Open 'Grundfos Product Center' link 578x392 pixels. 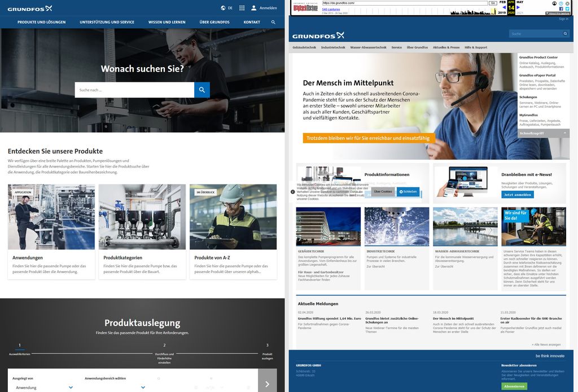coord(538,57)
